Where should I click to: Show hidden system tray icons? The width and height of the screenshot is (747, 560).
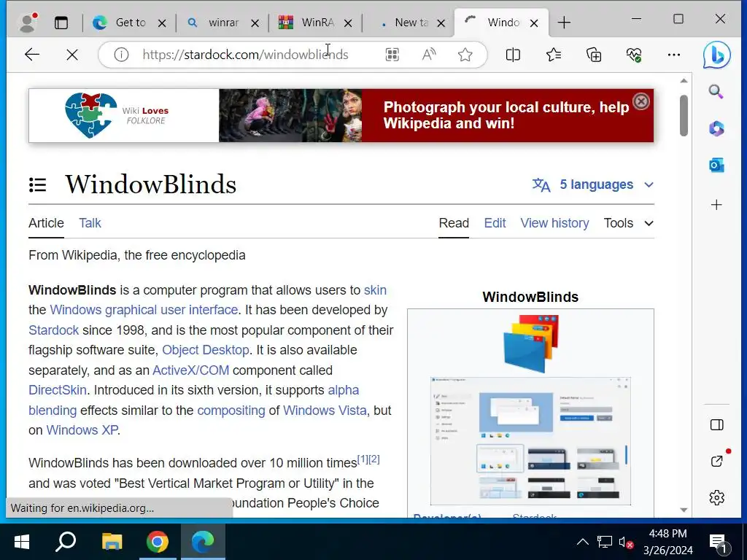(582, 542)
